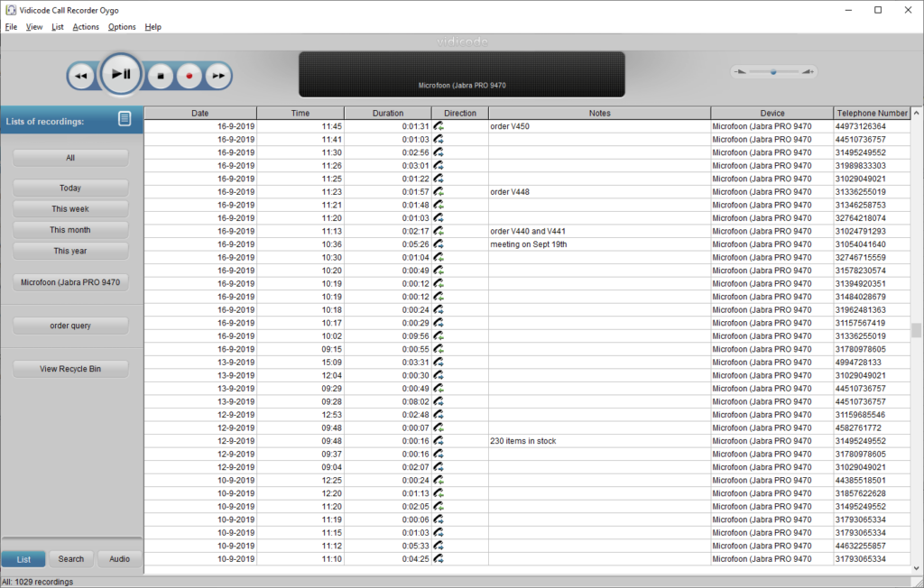Sort by the Device column header
Viewport: 924px width, 588px height.
point(772,113)
